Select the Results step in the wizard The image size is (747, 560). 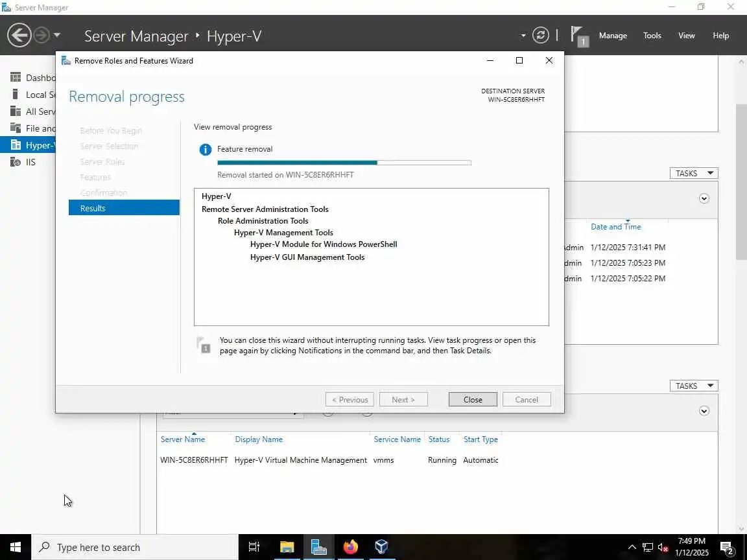click(x=124, y=208)
